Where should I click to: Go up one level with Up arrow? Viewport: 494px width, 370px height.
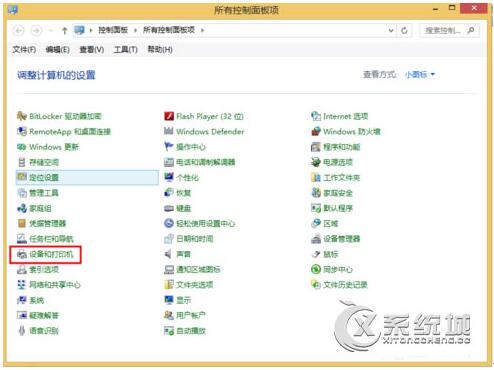[x=64, y=31]
